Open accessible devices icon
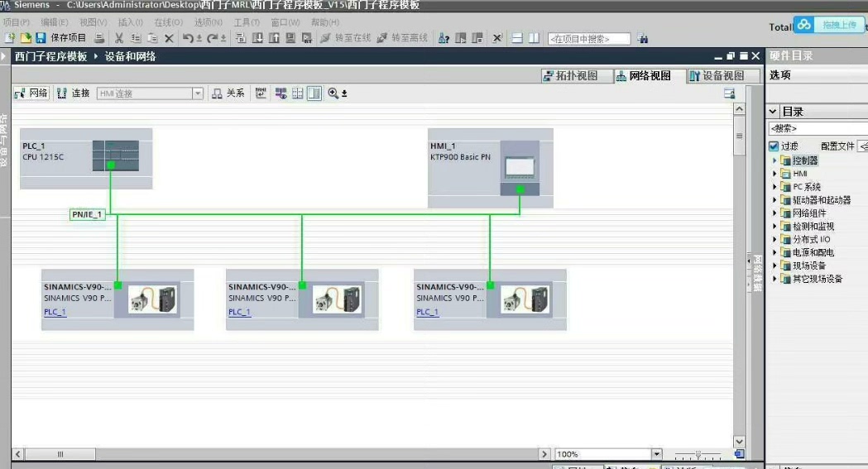Viewport: 868px width, 469px height. coord(444,38)
